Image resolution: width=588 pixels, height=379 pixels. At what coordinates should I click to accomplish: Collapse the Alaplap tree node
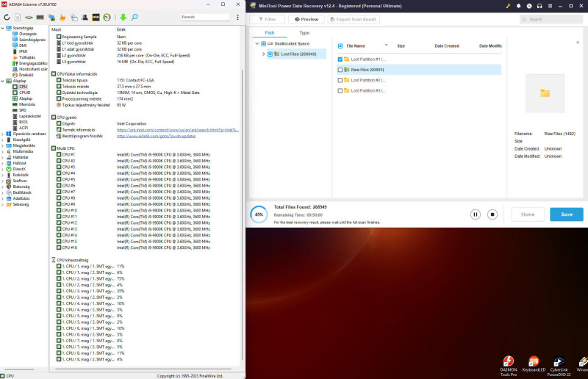coord(3,81)
